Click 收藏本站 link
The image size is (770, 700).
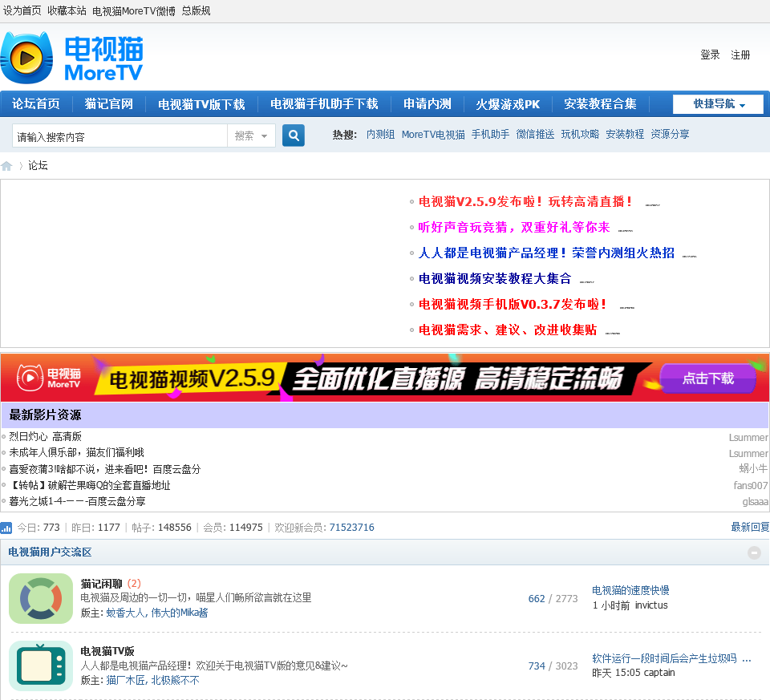click(67, 10)
